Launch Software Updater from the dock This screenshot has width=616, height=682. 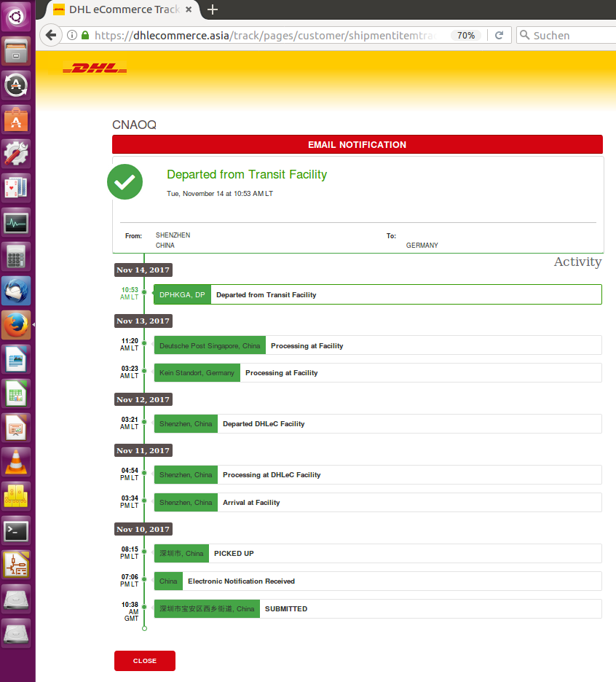click(x=16, y=85)
